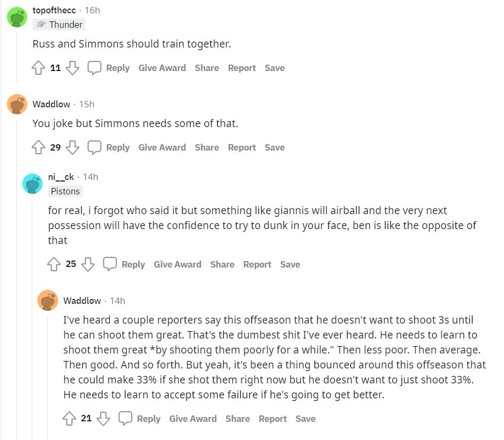Click speech bubble icon on topofthecc's comment
Image resolution: width=504 pixels, height=440 pixels.
pos(94,68)
